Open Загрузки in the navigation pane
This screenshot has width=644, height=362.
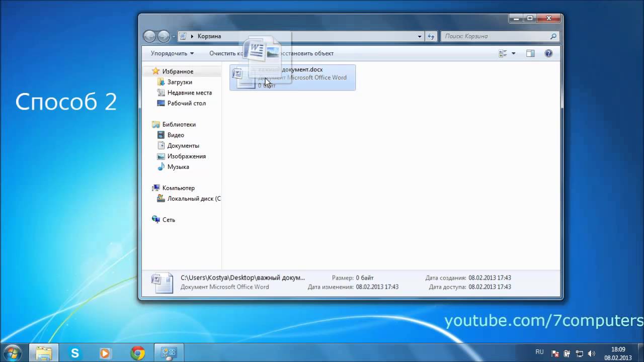point(180,82)
